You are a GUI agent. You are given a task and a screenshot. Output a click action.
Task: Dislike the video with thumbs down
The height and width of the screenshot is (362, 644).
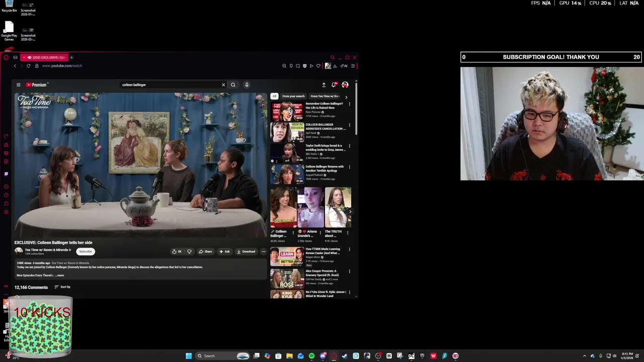point(189,251)
